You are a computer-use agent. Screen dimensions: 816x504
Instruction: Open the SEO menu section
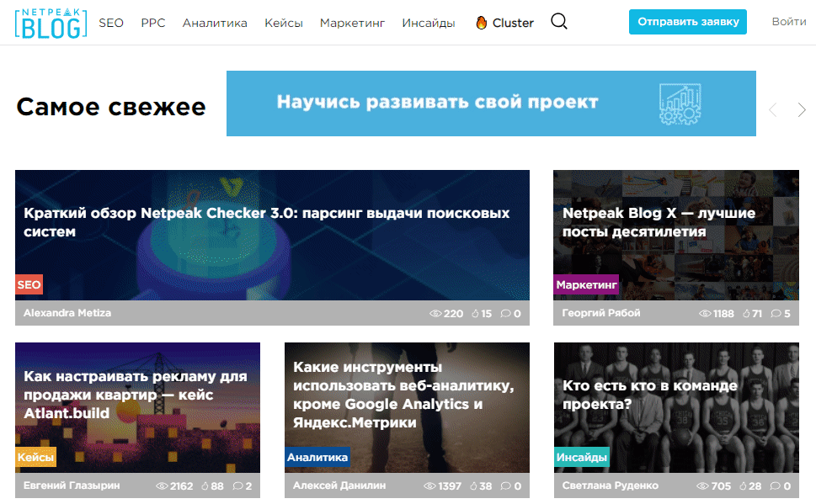[x=111, y=23]
